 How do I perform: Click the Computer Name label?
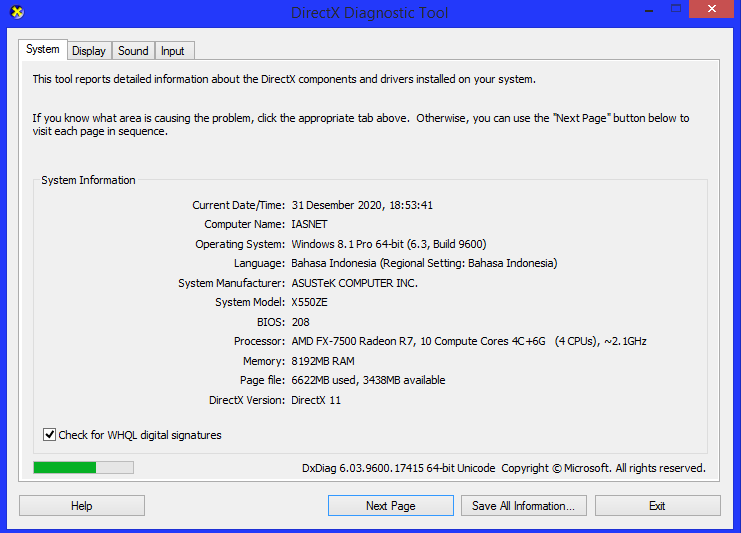coord(244,224)
